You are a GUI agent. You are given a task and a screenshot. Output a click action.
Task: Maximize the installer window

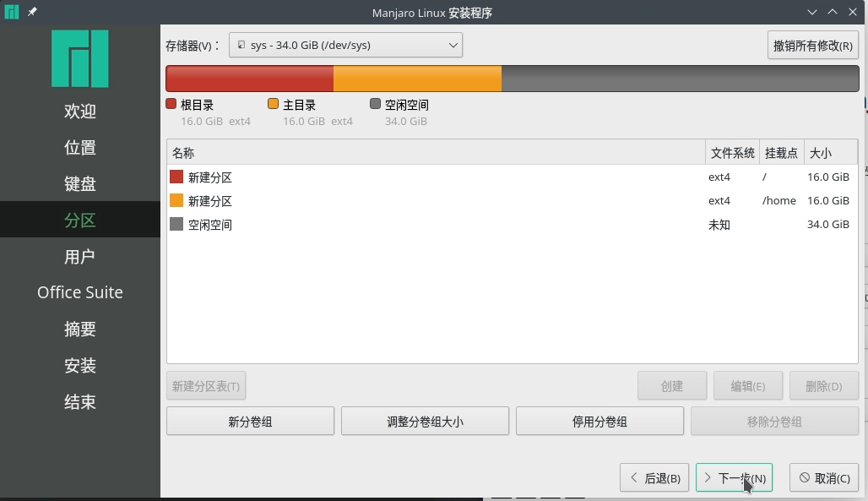click(833, 12)
